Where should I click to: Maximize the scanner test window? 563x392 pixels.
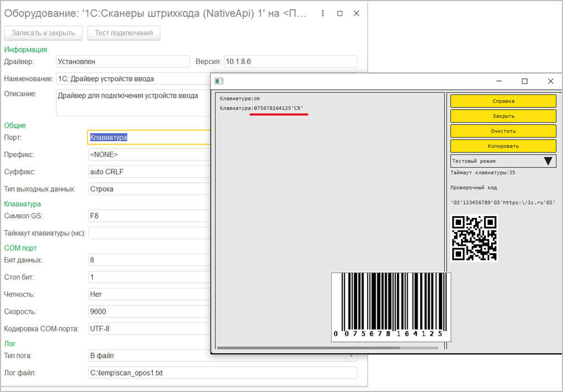pyautogui.click(x=524, y=82)
